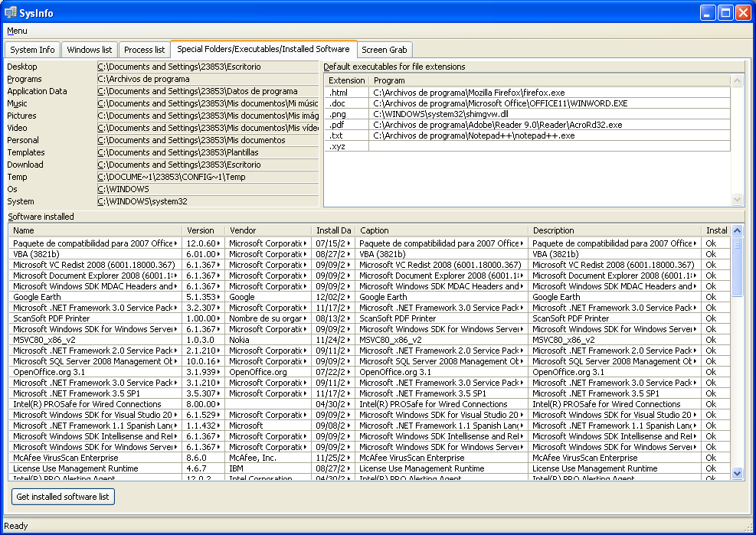Click the System folder path field

[x=208, y=201]
